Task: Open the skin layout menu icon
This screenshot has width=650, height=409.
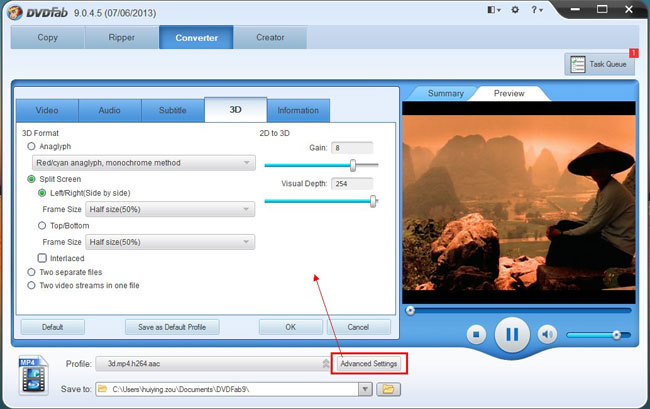Action: 493,10
